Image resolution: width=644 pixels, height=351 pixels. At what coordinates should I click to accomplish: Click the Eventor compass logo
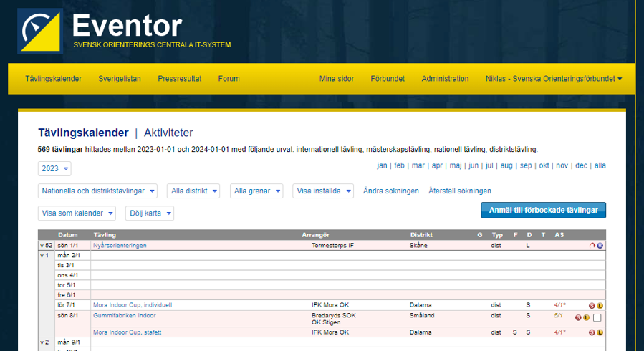[40, 31]
